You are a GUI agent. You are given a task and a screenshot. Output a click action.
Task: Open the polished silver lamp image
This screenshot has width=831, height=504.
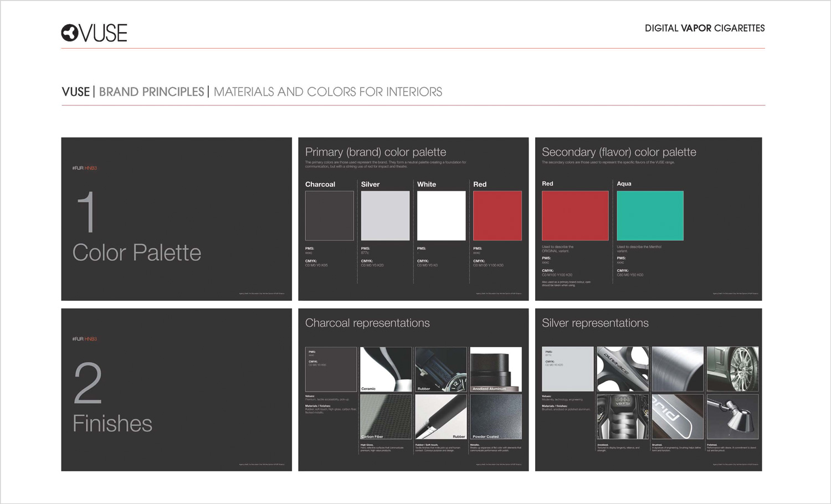(x=732, y=416)
